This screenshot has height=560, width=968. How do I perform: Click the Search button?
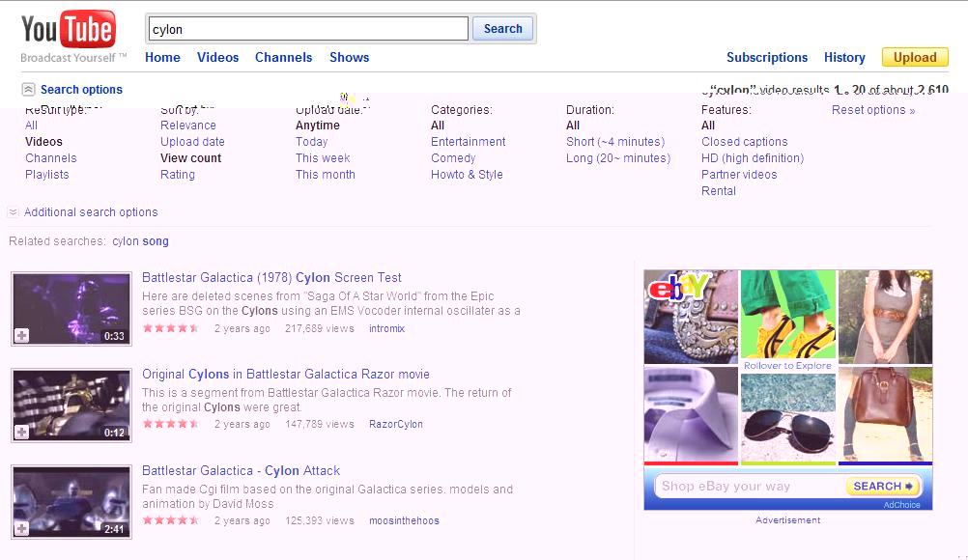(502, 29)
